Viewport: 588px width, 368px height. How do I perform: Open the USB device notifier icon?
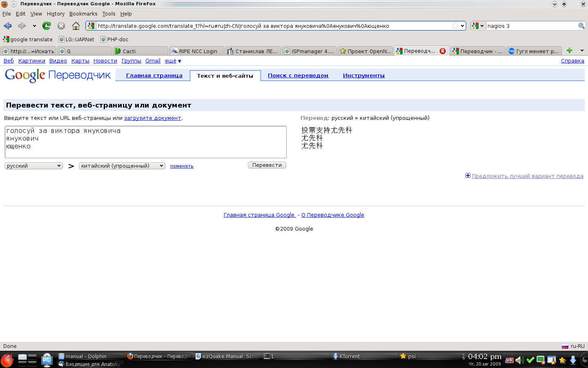pyautogui.click(x=47, y=360)
